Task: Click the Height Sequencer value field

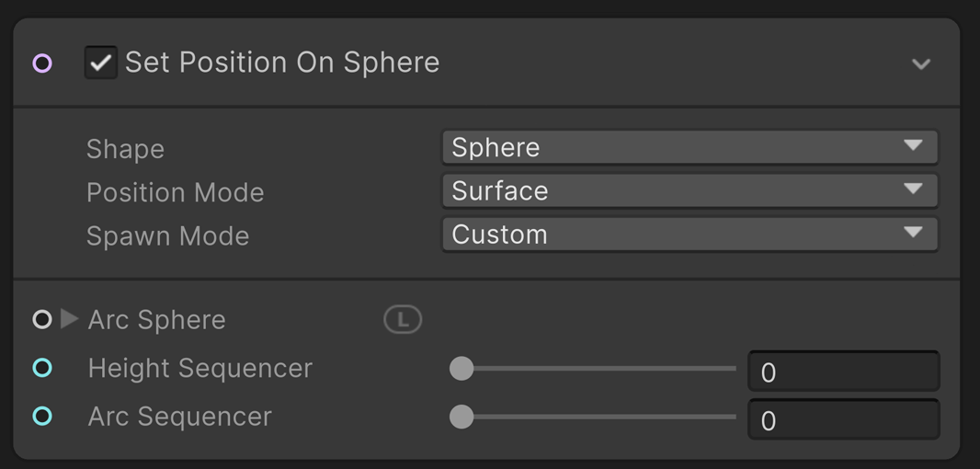Action: 843,372
